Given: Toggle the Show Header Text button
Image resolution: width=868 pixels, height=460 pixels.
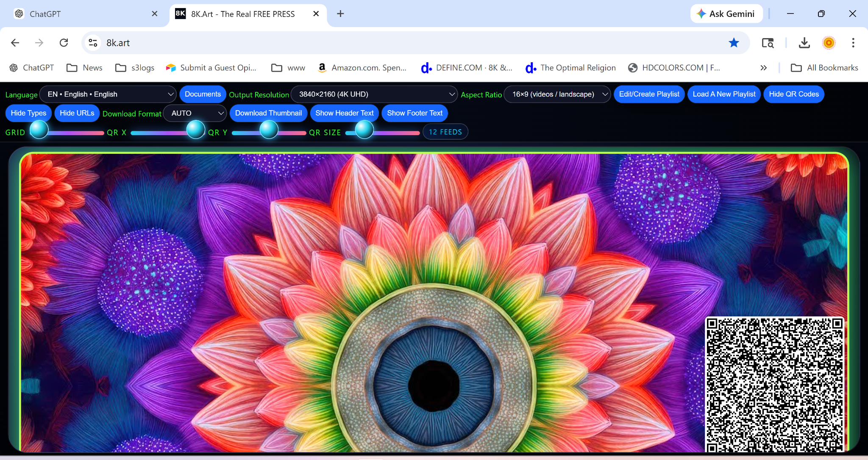Looking at the screenshot, I should tap(345, 113).
